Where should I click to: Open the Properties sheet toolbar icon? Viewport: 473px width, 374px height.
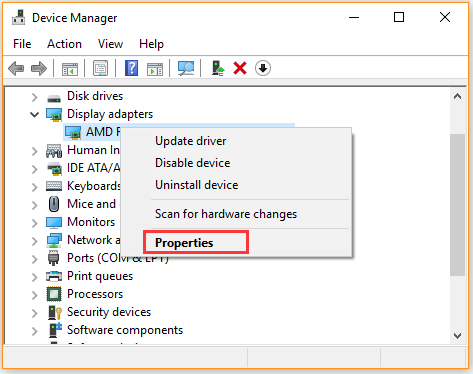click(100, 68)
